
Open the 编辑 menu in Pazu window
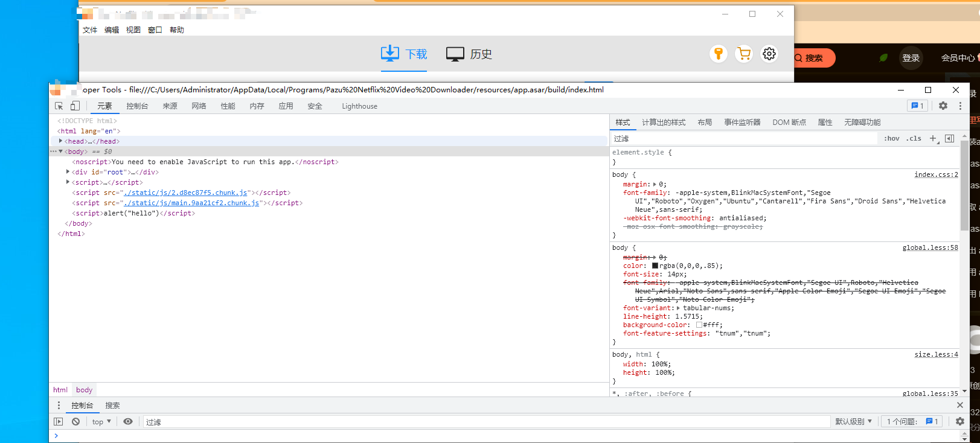[x=112, y=30]
